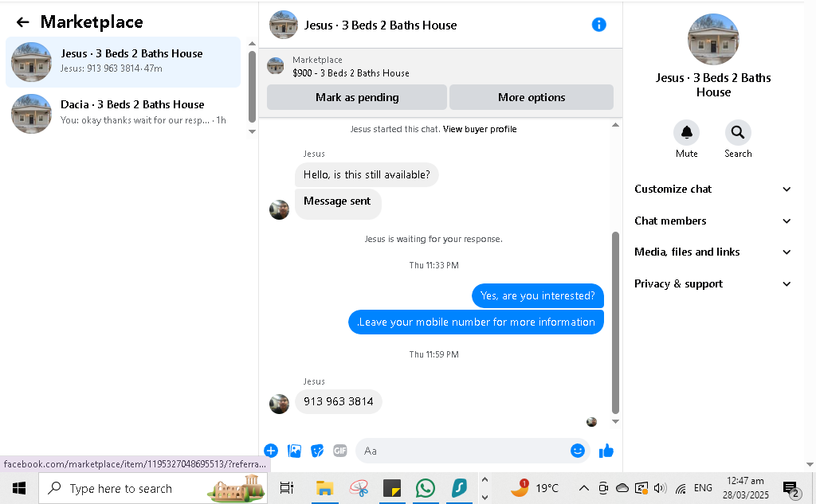Open teal S app on taskbar
This screenshot has height=504, width=816.
tap(459, 488)
